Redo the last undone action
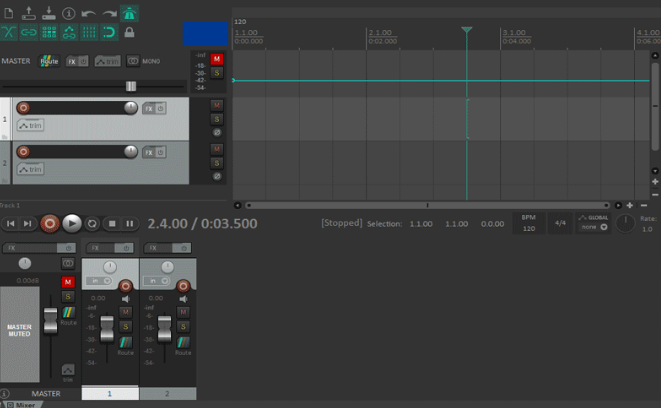The width and height of the screenshot is (661, 408). [x=110, y=13]
